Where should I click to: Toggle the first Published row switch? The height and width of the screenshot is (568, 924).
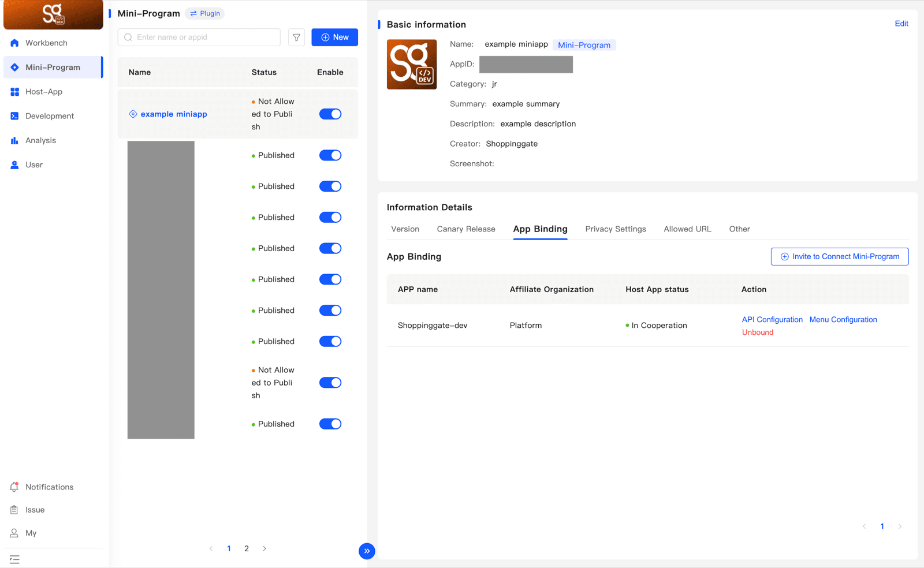330,155
